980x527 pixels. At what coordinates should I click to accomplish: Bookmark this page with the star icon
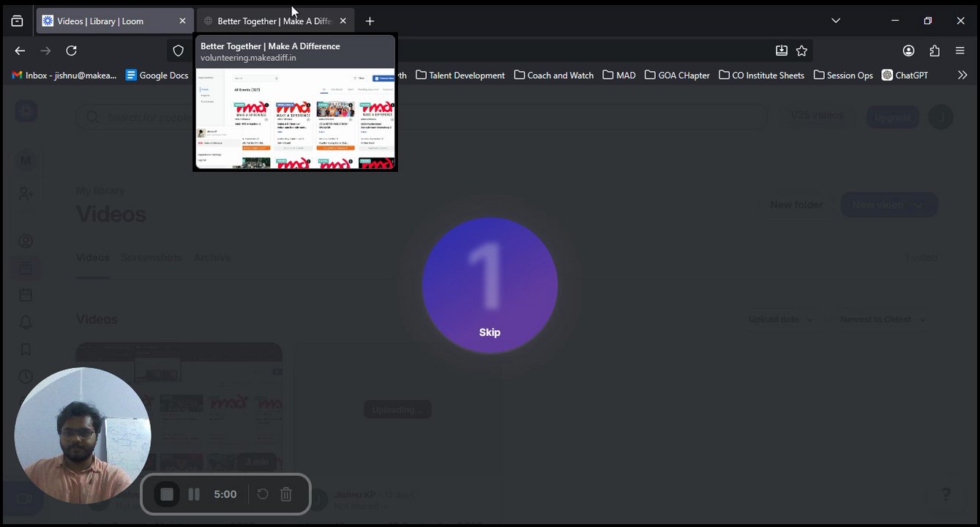point(801,51)
